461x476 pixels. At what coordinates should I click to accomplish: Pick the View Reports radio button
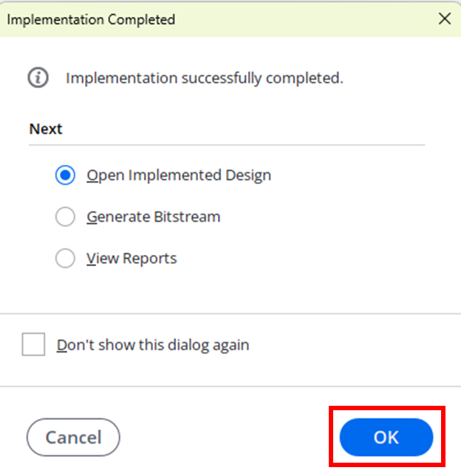pyautogui.click(x=65, y=259)
